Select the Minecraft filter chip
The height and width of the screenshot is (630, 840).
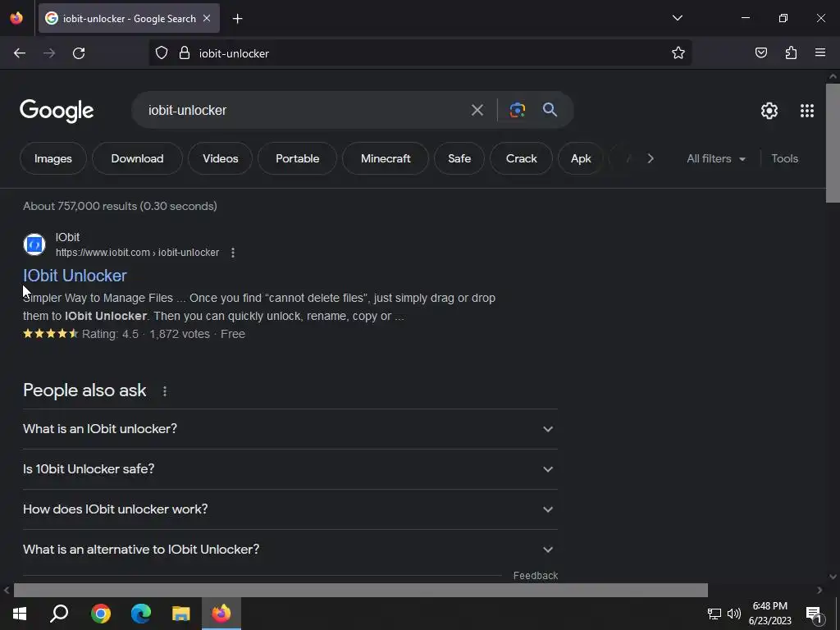386,158
